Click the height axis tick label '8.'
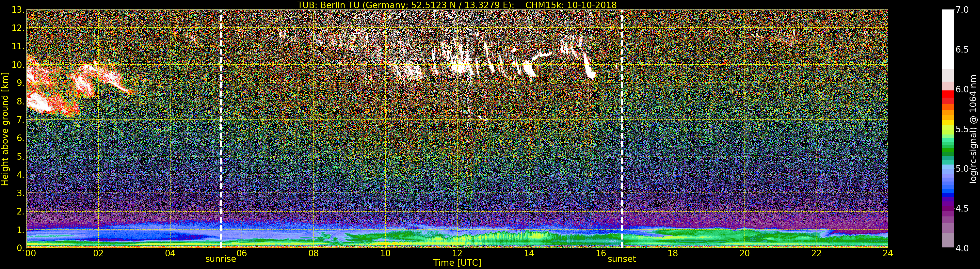The width and height of the screenshot is (980, 269). coord(20,101)
